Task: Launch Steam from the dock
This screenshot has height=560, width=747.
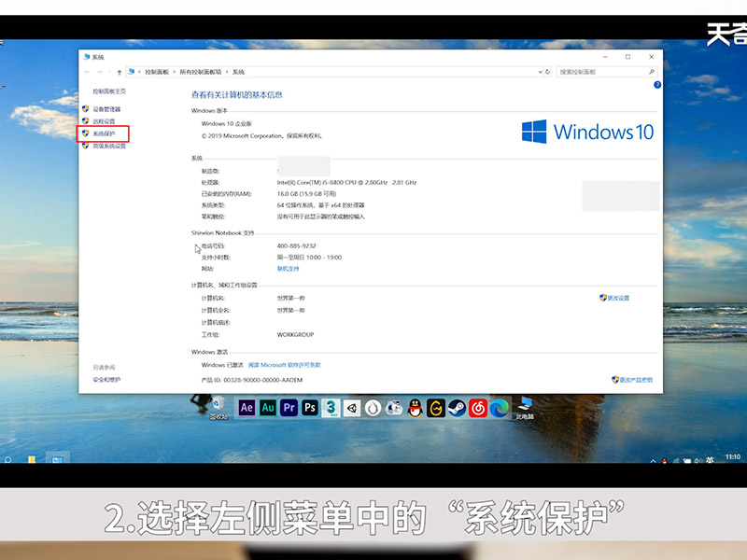Action: [457, 408]
